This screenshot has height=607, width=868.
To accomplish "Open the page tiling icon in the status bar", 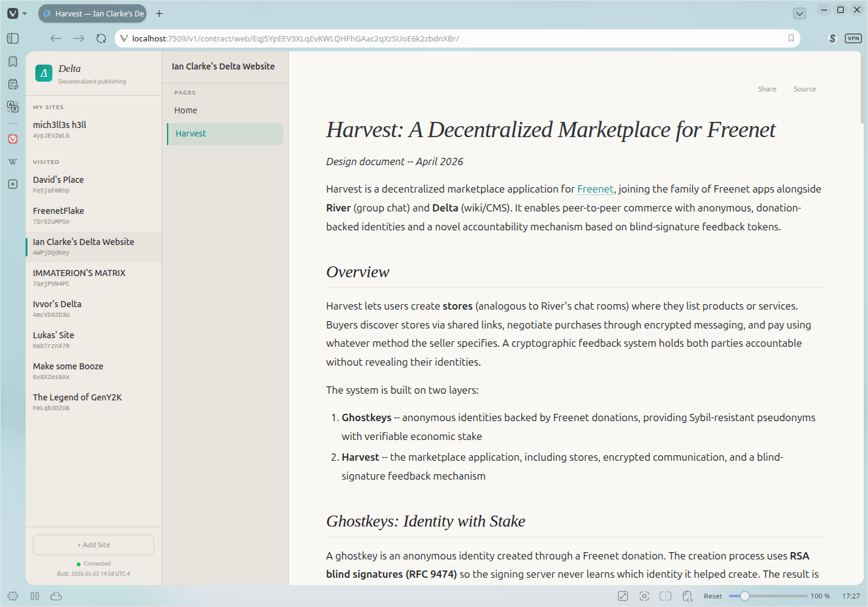I will 666,596.
